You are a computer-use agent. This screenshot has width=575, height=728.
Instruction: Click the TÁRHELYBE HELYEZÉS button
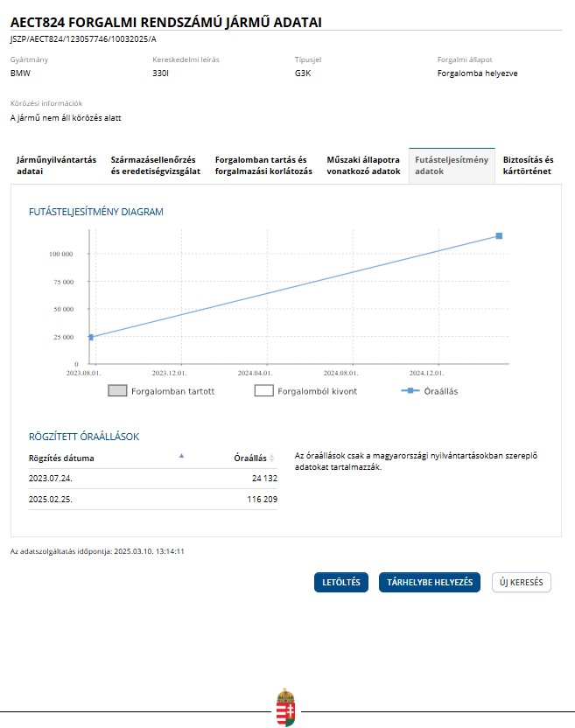pos(430,582)
